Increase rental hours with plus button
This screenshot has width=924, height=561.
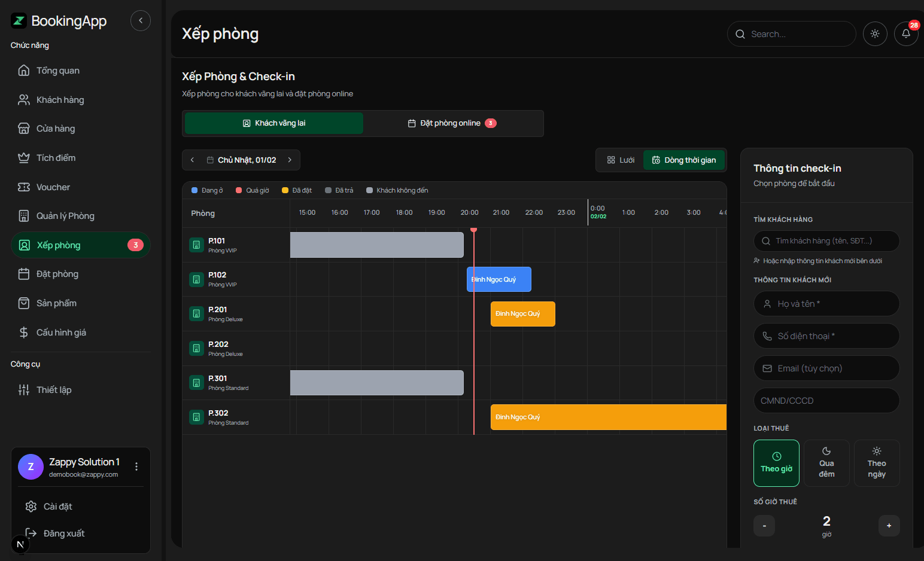(x=889, y=526)
